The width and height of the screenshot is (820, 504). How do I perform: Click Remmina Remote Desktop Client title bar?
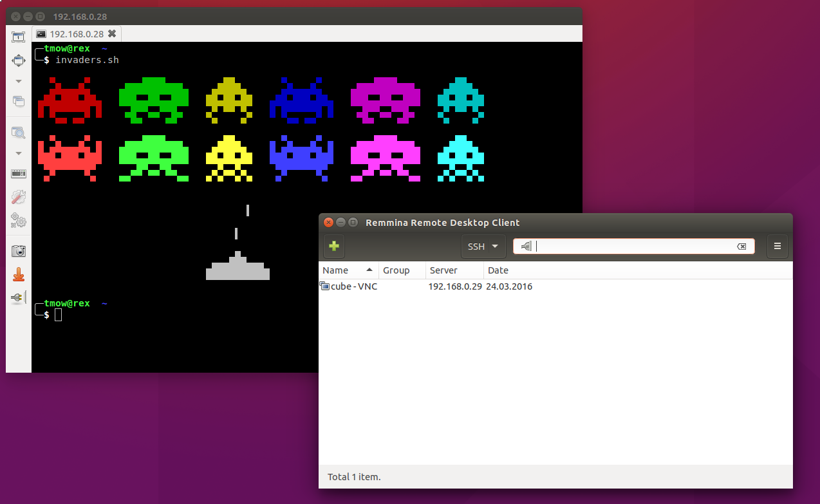pos(555,222)
